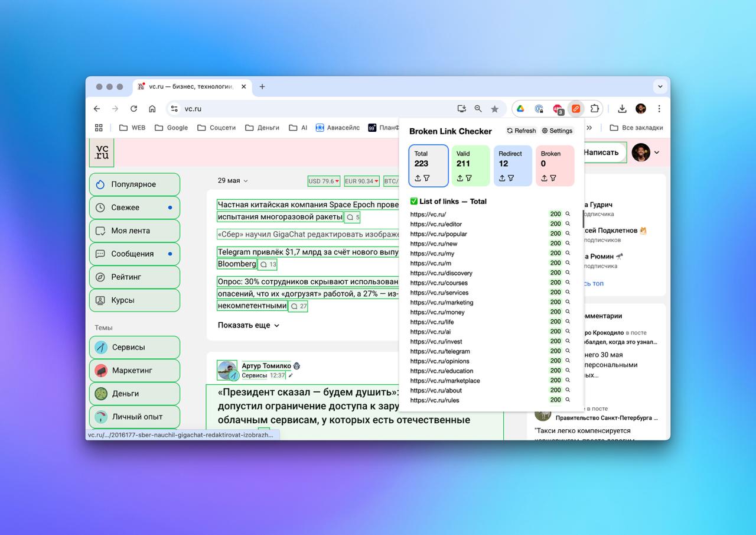This screenshot has height=535, width=756.
Task: Click the USD 79.6 rate indicator
Action: click(x=324, y=181)
